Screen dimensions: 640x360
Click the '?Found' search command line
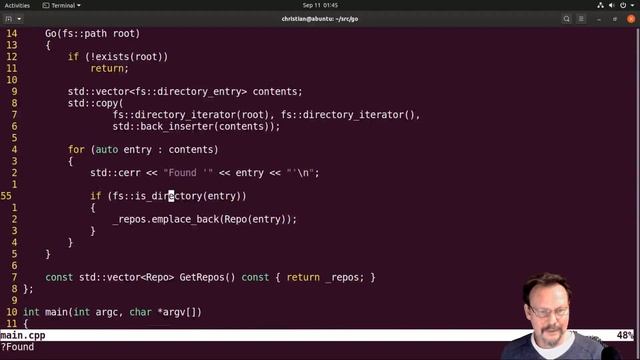coord(17,347)
